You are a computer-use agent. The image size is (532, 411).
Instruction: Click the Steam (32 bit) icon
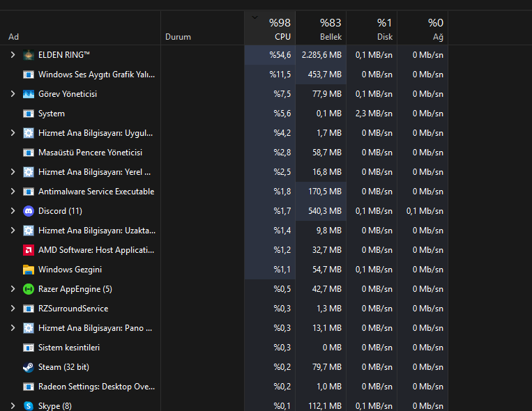(x=29, y=367)
